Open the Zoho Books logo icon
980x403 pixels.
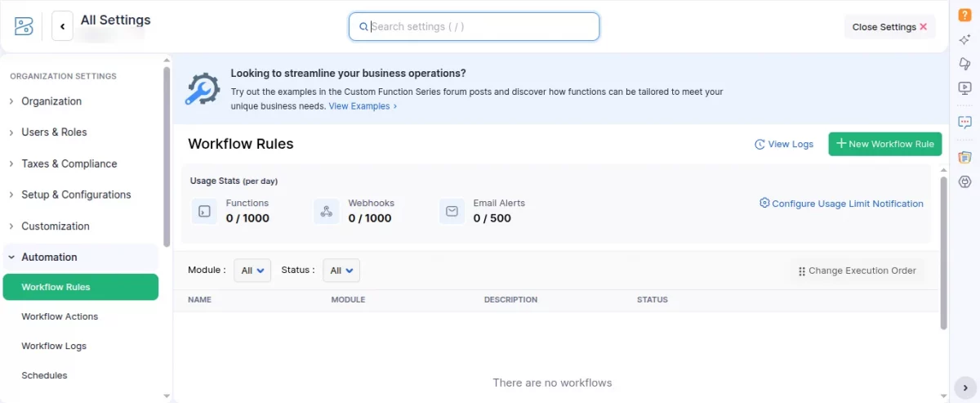click(24, 26)
